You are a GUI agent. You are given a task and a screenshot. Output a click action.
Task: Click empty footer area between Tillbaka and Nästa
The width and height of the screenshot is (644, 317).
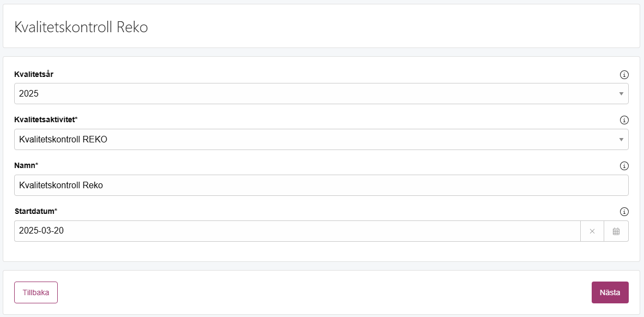click(x=325, y=292)
